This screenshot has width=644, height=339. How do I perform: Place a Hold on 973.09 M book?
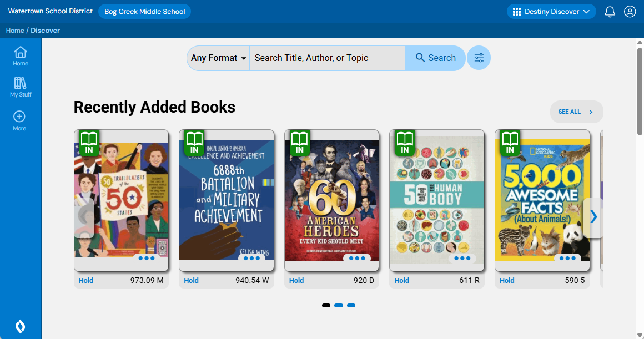[x=86, y=280]
